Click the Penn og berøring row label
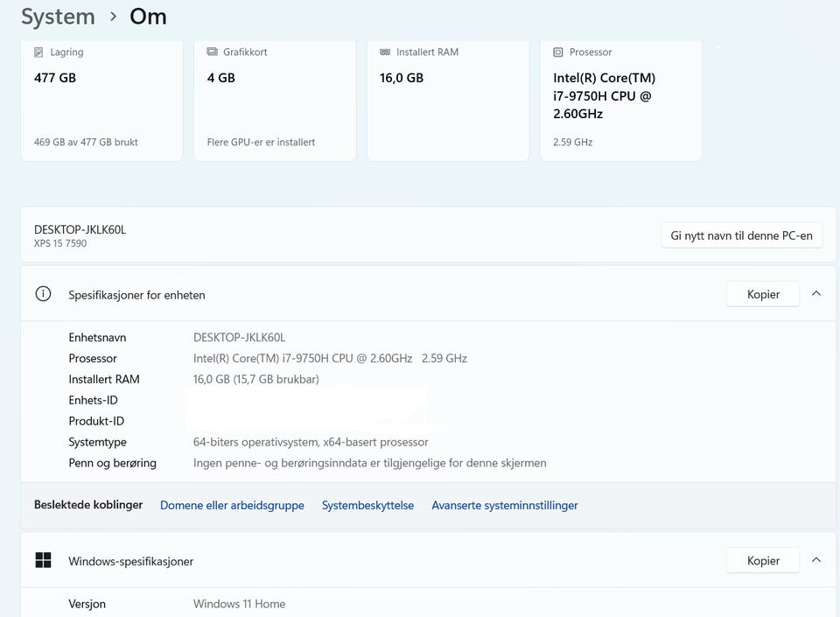The height and width of the screenshot is (617, 840). [x=113, y=463]
